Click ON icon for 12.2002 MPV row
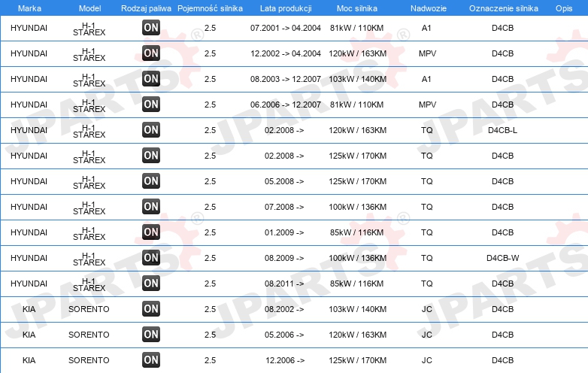This screenshot has width=588, height=373. tap(151, 53)
